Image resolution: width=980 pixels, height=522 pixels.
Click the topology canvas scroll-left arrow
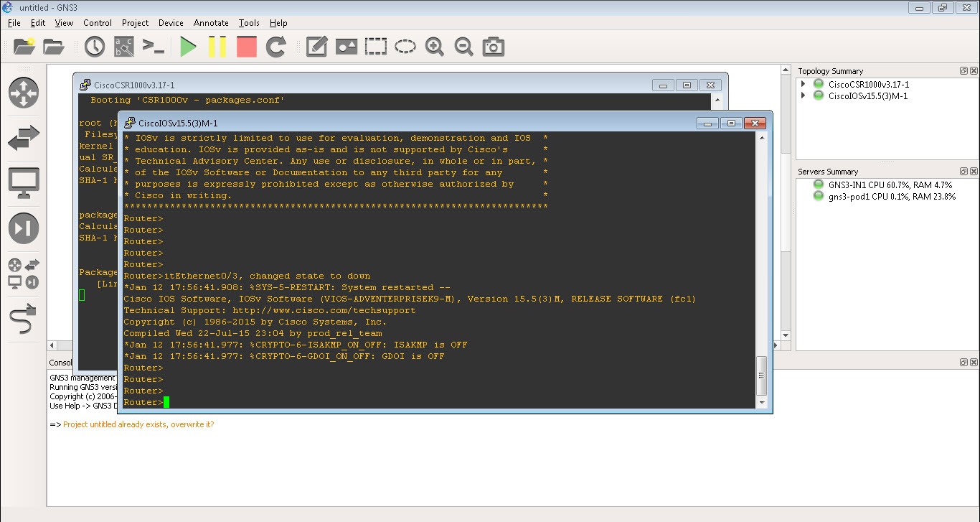(x=52, y=345)
